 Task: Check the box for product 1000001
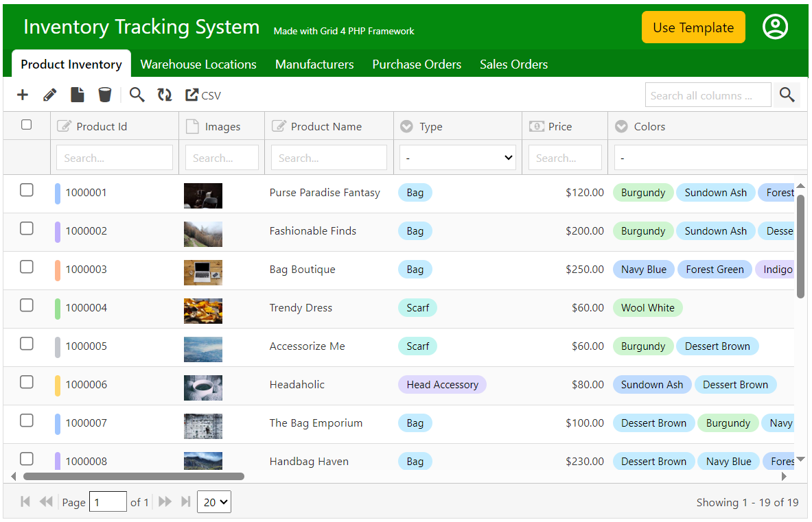[x=26, y=190]
